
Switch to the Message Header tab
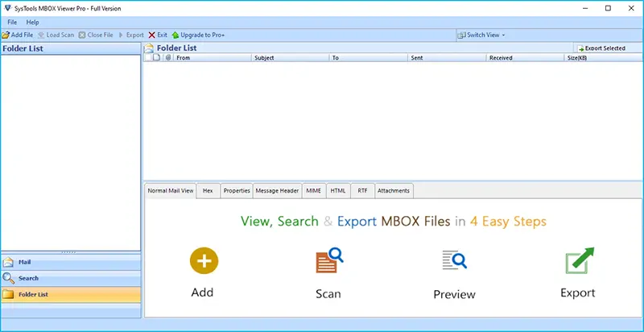pyautogui.click(x=277, y=191)
